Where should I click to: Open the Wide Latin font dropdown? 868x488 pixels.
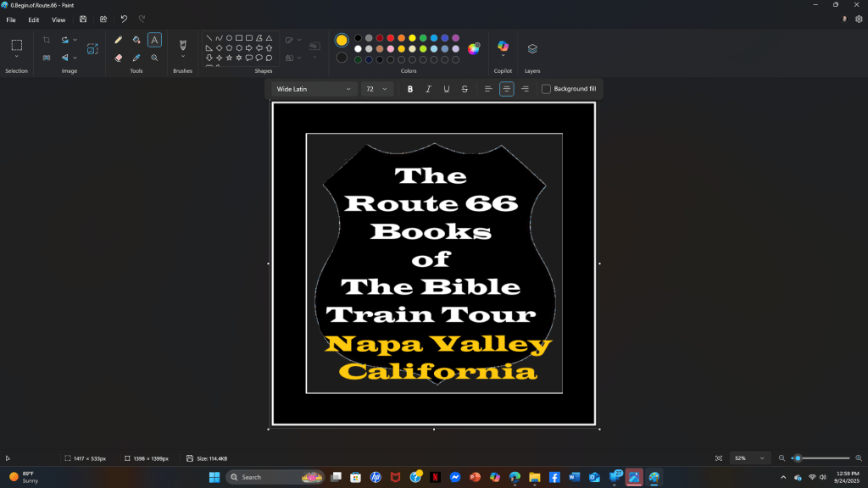(x=314, y=89)
